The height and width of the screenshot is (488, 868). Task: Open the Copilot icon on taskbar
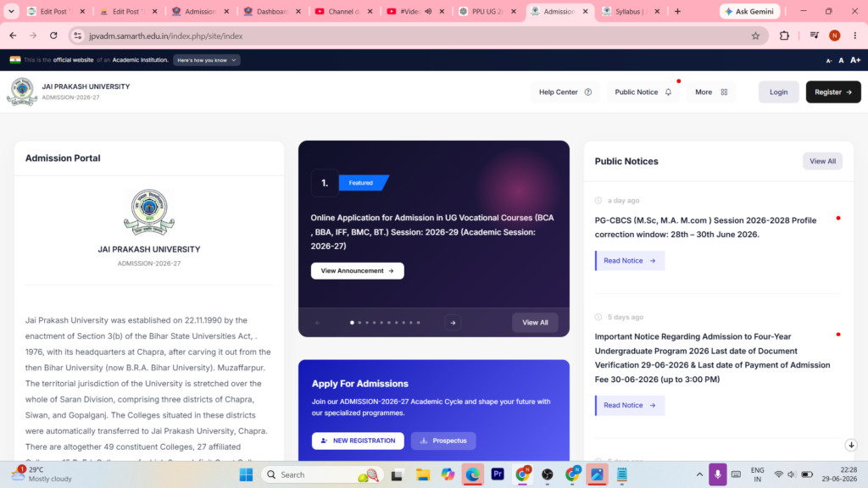click(x=448, y=474)
